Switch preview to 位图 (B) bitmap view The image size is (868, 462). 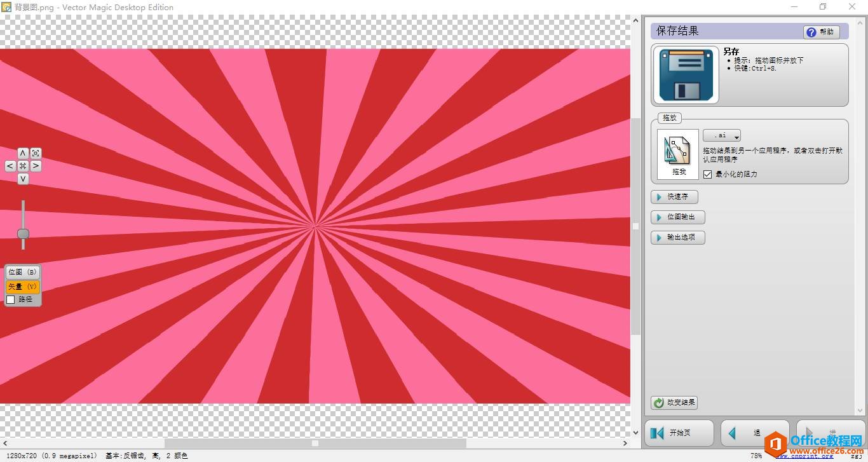pyautogui.click(x=23, y=272)
